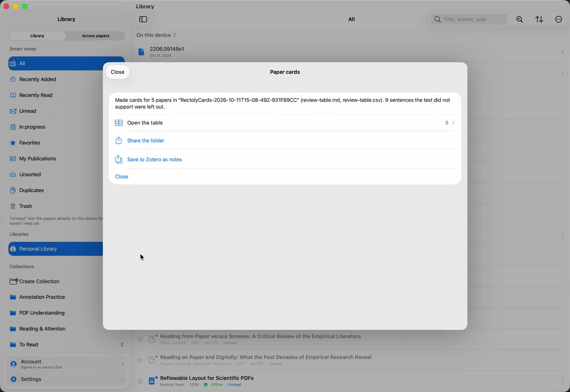Select Personal Library
Image resolution: width=570 pixels, height=392 pixels.
[x=55, y=249]
